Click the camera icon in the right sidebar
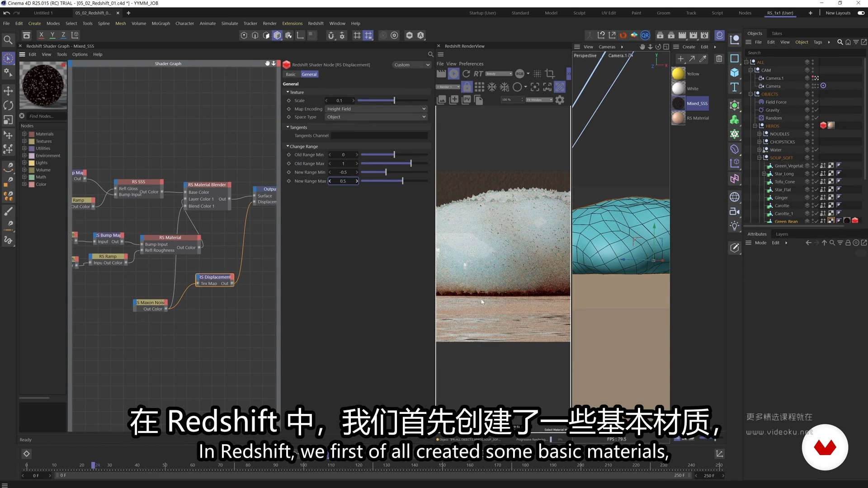Screen dimensions: 868x488 tap(735, 211)
